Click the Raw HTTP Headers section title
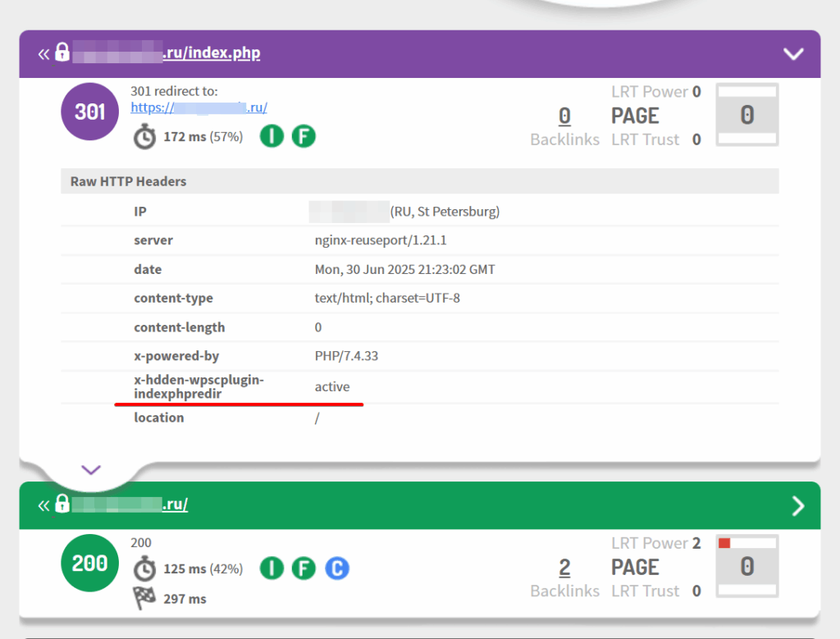This screenshot has height=639, width=840. tap(129, 181)
